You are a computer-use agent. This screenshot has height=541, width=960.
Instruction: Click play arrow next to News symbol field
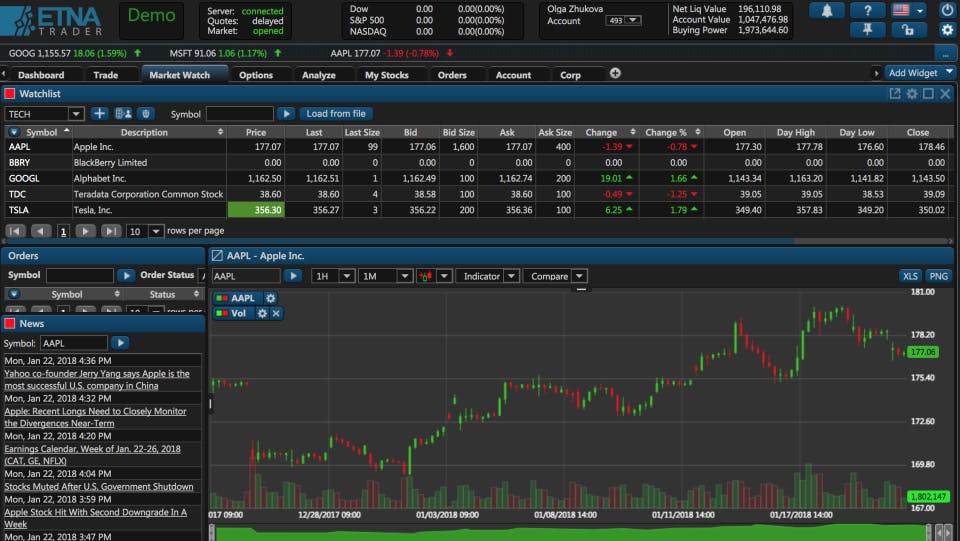pos(120,343)
